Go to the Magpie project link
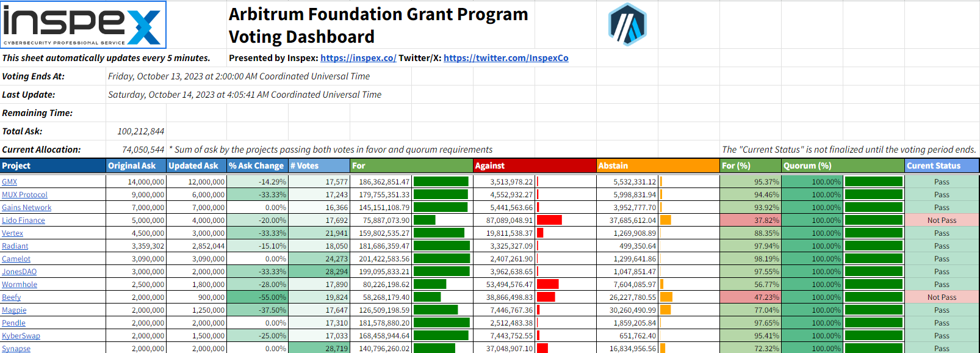The width and height of the screenshot is (980, 353). coord(14,310)
